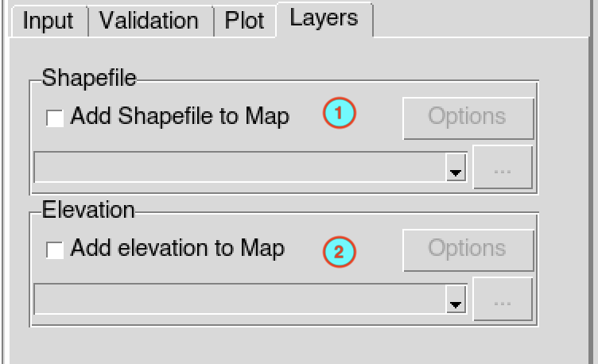The image size is (598, 364).
Task: Switch to the Input tab
Action: (49, 21)
